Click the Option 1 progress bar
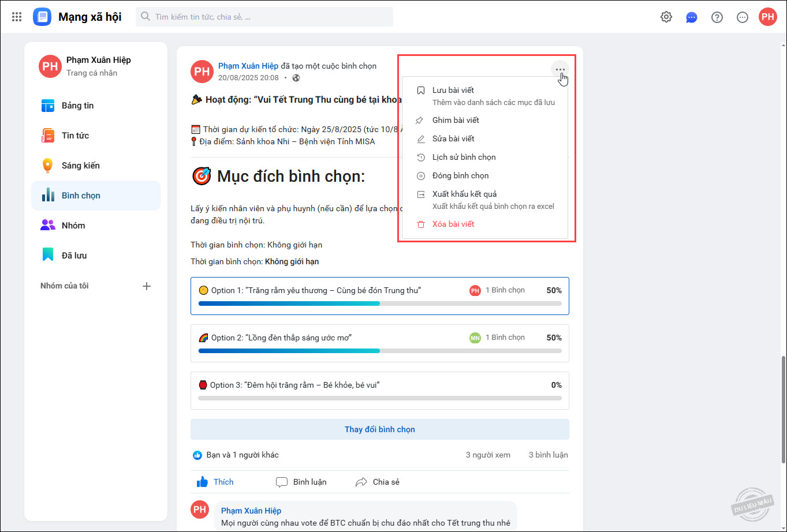This screenshot has height=532, width=787. click(380, 304)
